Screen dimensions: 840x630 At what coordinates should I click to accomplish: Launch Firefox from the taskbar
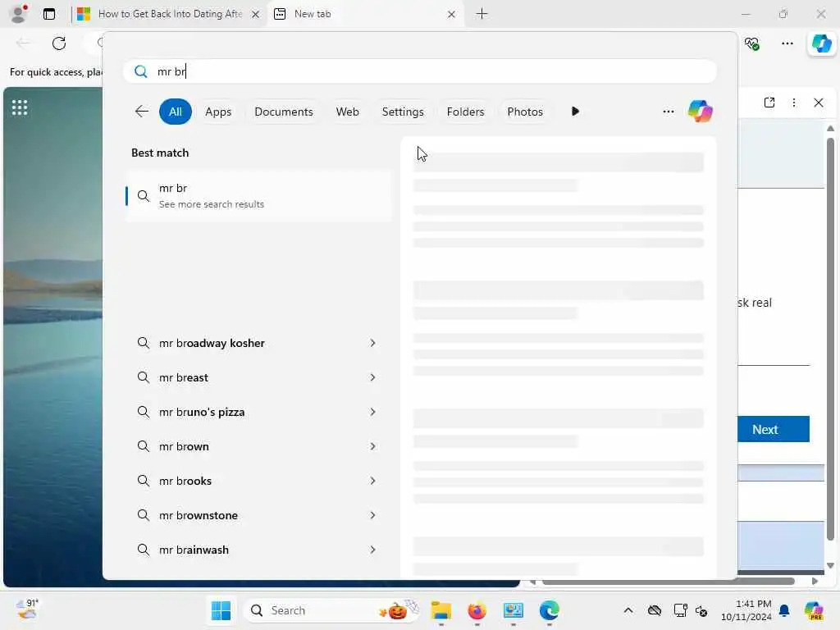[477, 610]
